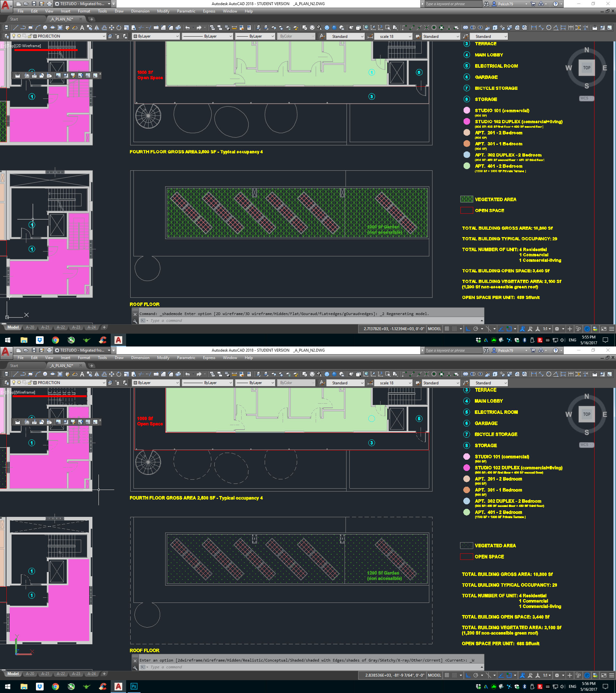
Task: Select the Line tool in the 5:55 PM screenshot
Action: pos(16,28)
